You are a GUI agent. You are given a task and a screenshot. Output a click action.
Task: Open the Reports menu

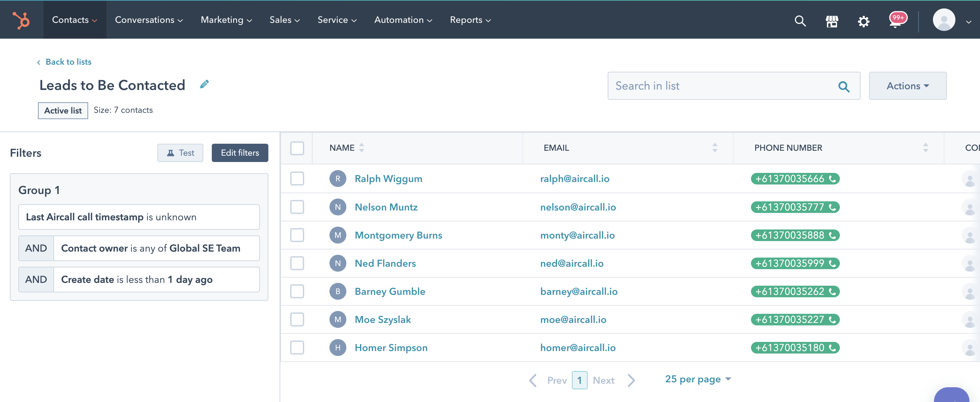(x=470, y=20)
